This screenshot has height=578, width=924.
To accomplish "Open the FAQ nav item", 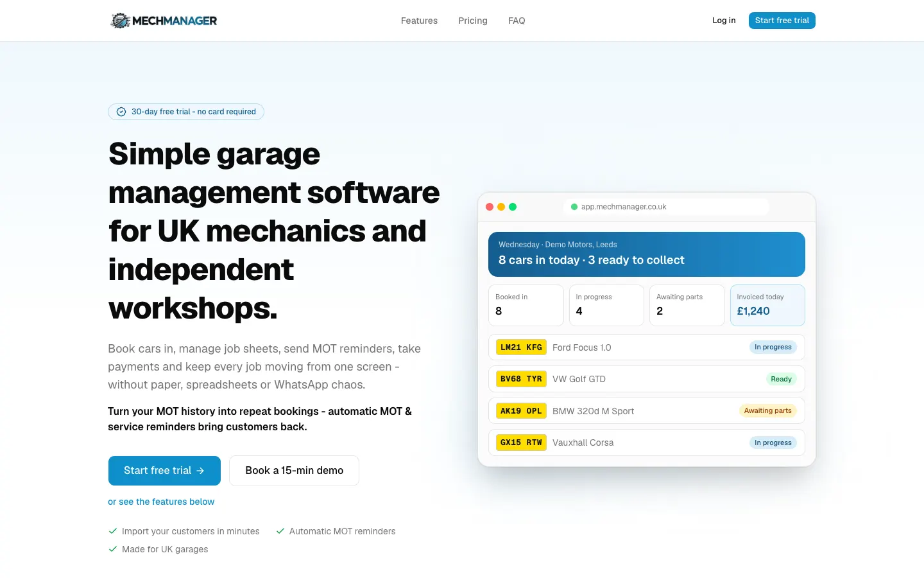I will (x=517, y=21).
